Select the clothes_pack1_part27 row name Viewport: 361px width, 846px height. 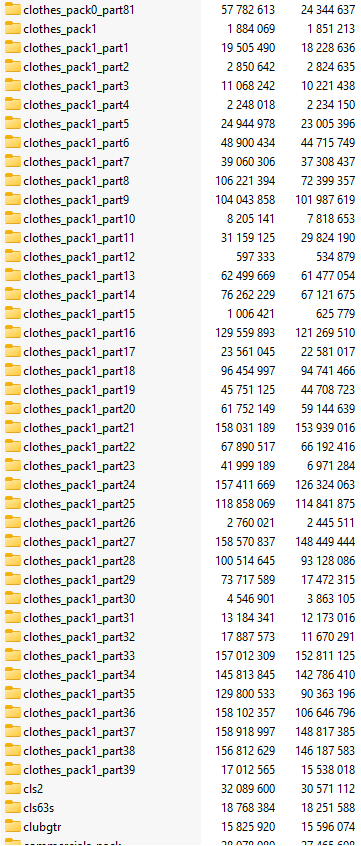click(79, 542)
